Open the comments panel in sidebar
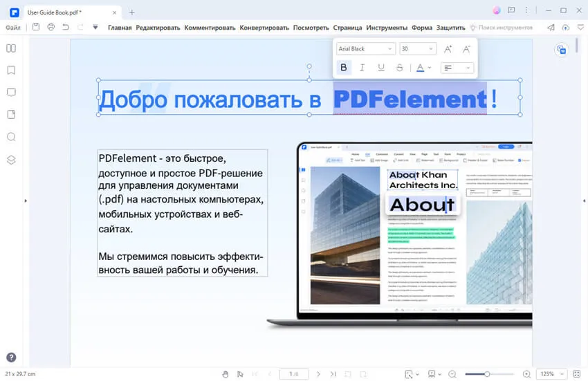The width and height of the screenshot is (588, 381). coord(11,93)
